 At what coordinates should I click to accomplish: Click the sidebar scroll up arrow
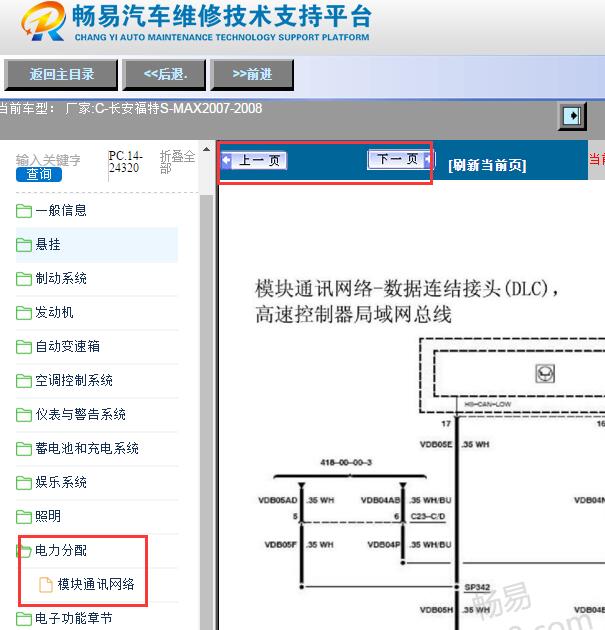(x=206, y=149)
